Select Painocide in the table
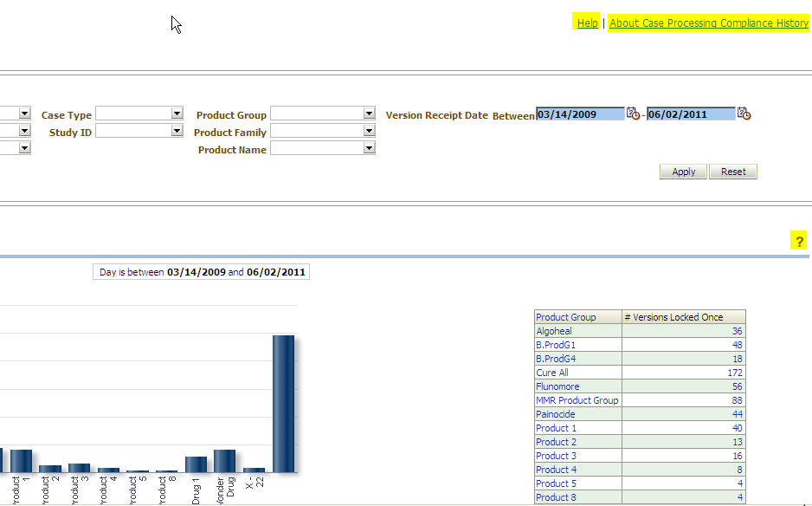Screen dimensions: 812x506 point(555,414)
